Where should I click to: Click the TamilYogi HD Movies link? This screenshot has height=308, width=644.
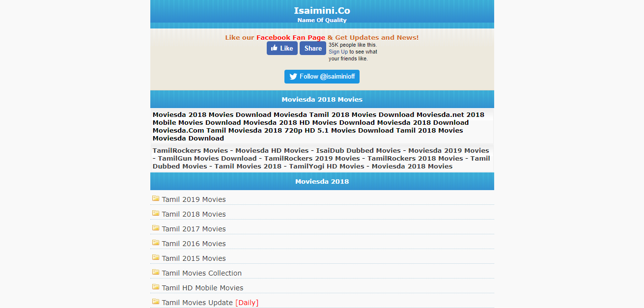click(x=327, y=166)
